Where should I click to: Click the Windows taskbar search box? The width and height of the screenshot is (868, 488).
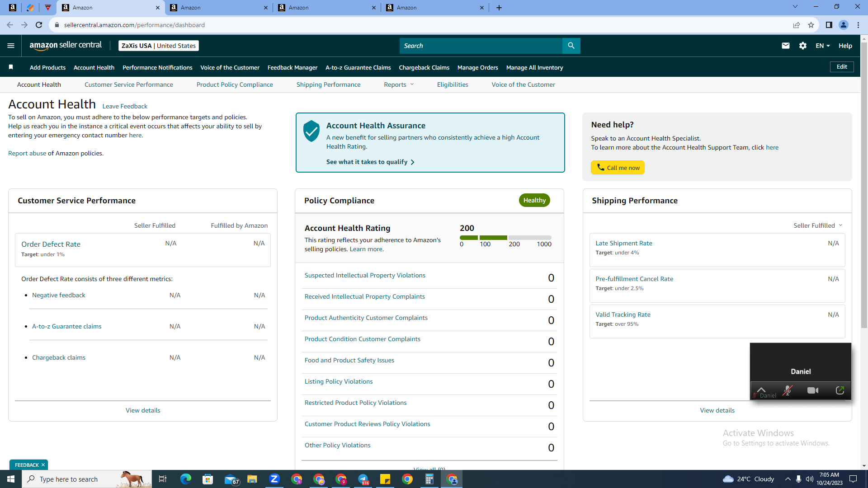[x=87, y=479]
